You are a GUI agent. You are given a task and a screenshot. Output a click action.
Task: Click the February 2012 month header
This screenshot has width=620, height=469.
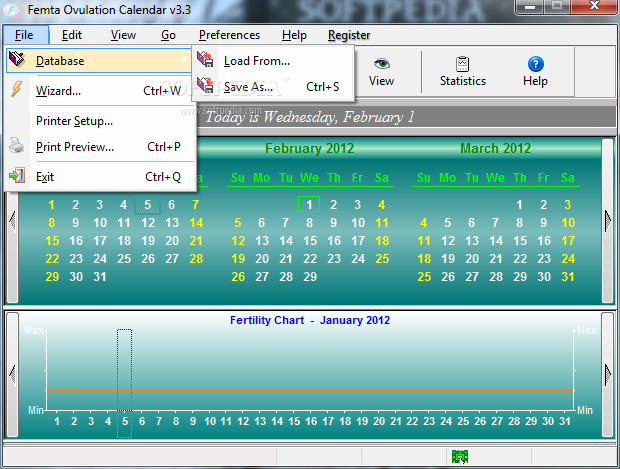tap(309, 148)
